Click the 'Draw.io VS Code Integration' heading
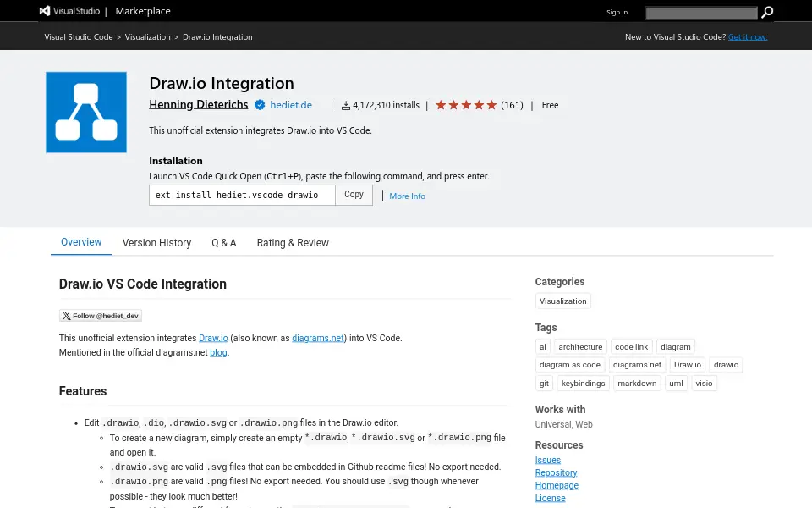Image resolution: width=812 pixels, height=508 pixels. coord(143,284)
